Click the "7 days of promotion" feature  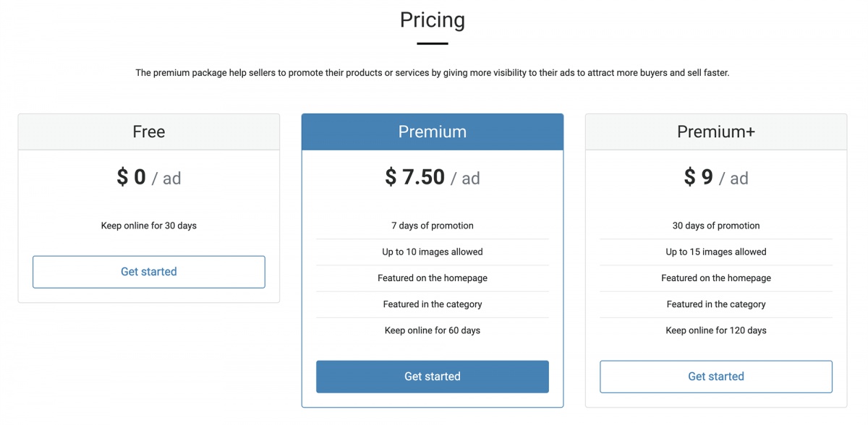click(x=433, y=226)
